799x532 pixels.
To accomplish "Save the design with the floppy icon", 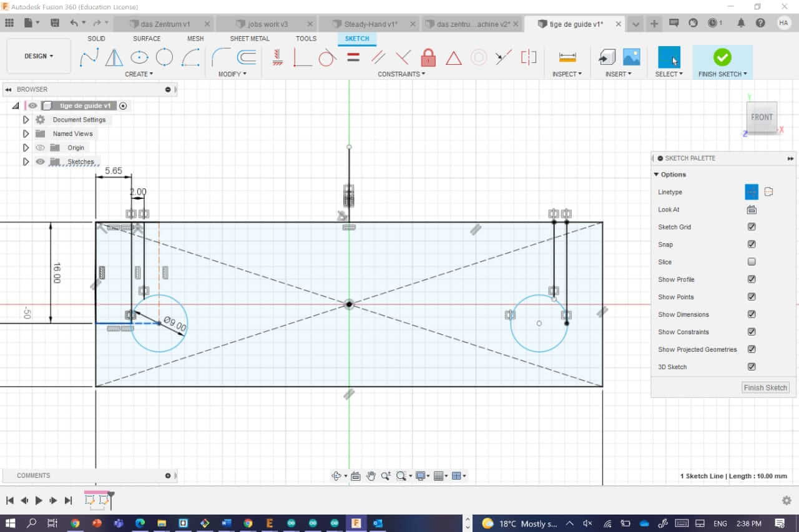I will click(55, 23).
